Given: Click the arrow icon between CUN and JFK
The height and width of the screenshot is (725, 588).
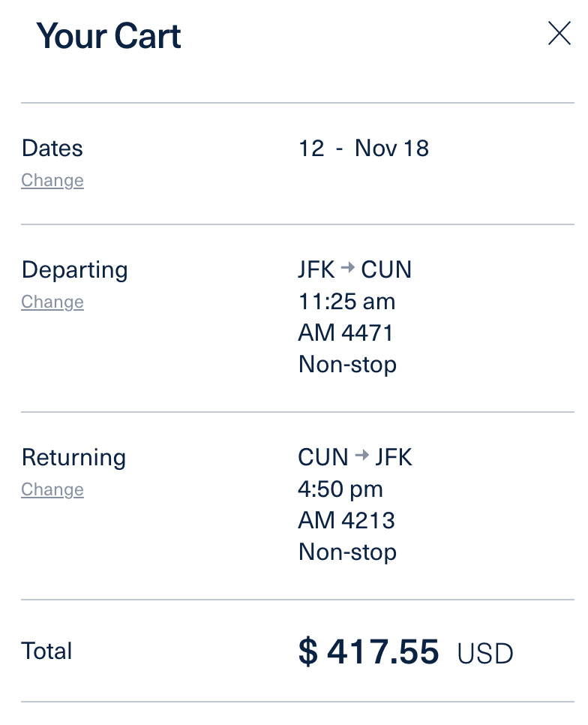Looking at the screenshot, I should point(361,456).
